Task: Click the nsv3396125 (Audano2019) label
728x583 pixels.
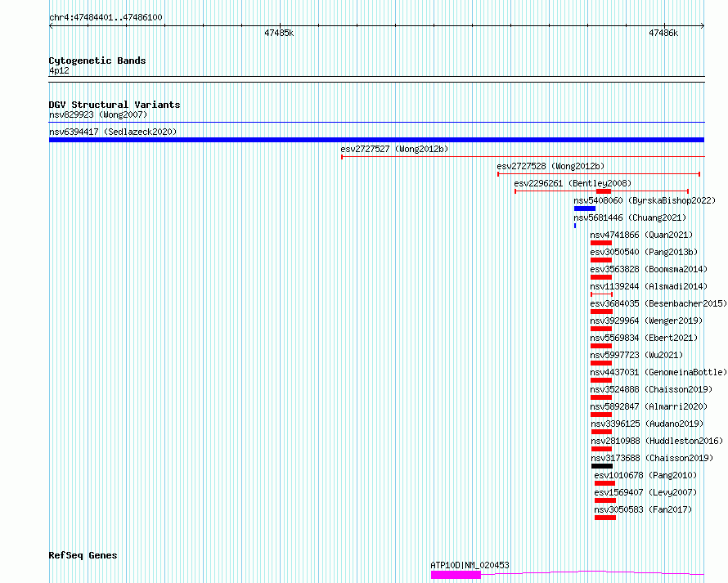Action: 647,424
